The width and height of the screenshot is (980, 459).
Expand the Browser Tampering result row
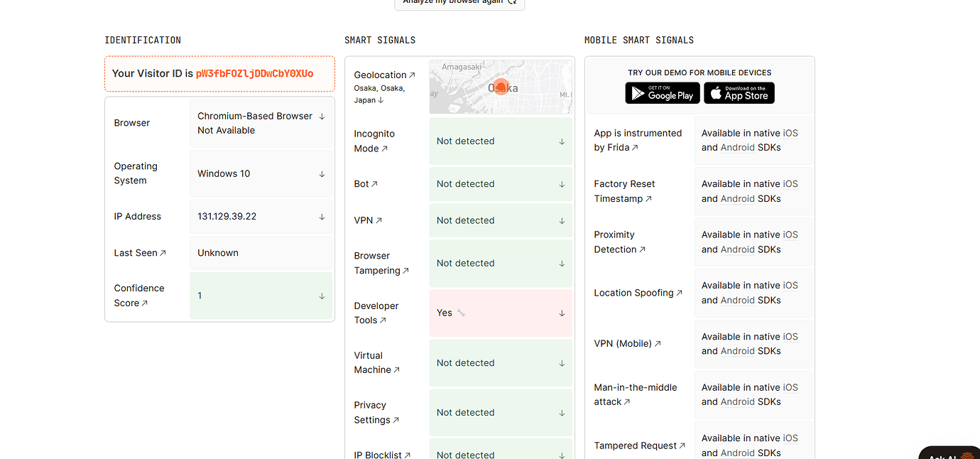point(501,263)
